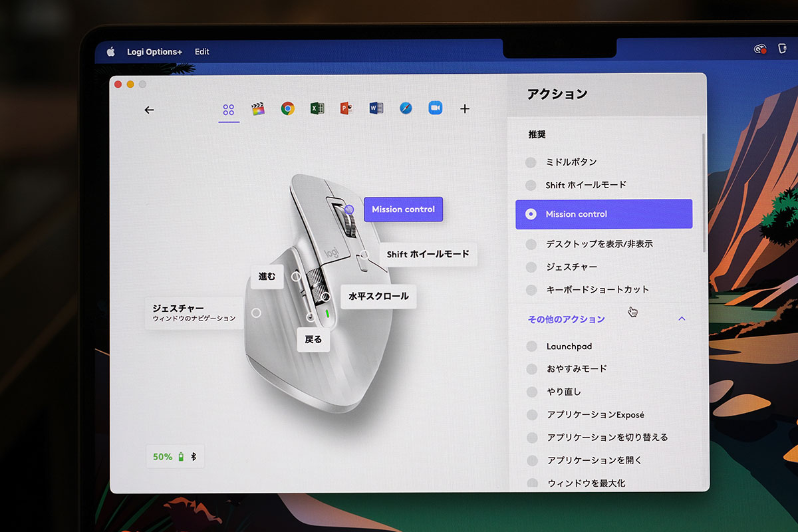Click the 50% battery level text
This screenshot has width=798, height=532.
point(162,457)
